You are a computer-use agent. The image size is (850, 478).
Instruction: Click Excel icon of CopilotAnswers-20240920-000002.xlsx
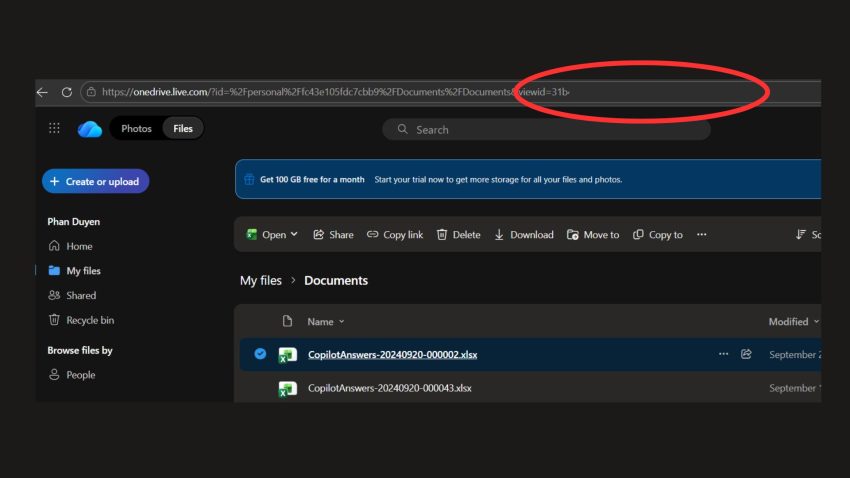coord(287,355)
